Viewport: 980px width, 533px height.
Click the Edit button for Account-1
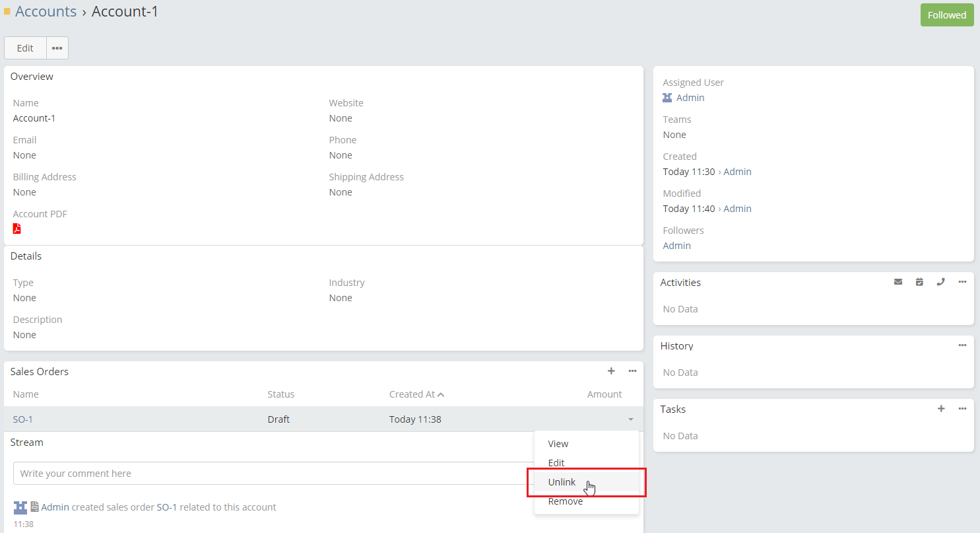pyautogui.click(x=25, y=48)
